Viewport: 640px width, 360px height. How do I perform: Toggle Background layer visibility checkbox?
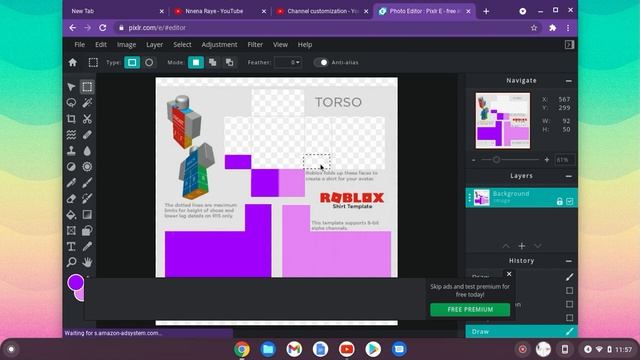pyautogui.click(x=570, y=201)
